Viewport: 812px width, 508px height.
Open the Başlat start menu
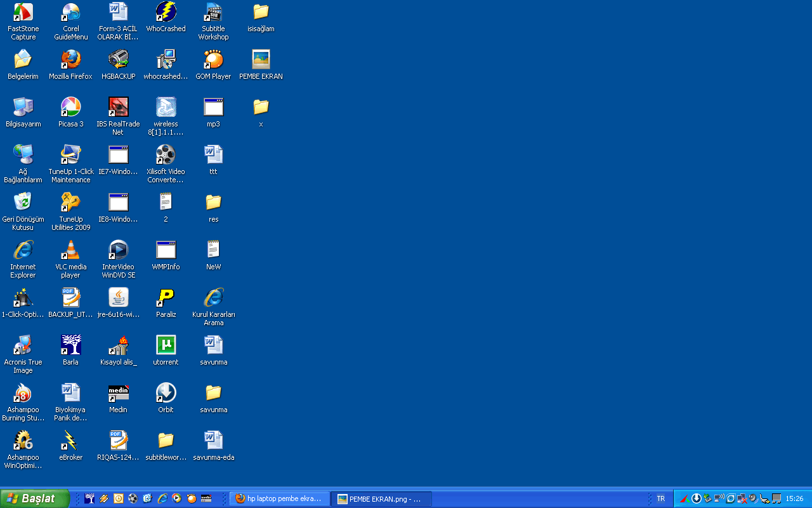[34, 498]
